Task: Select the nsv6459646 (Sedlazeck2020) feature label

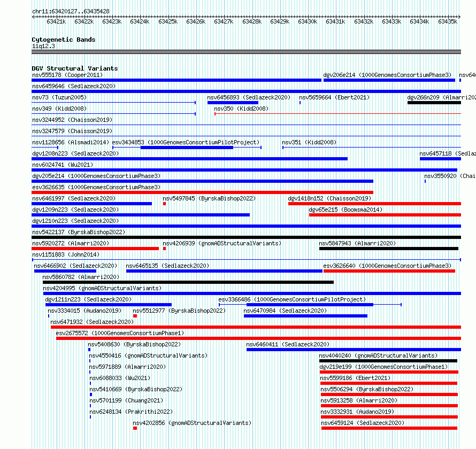Action: [x=74, y=86]
